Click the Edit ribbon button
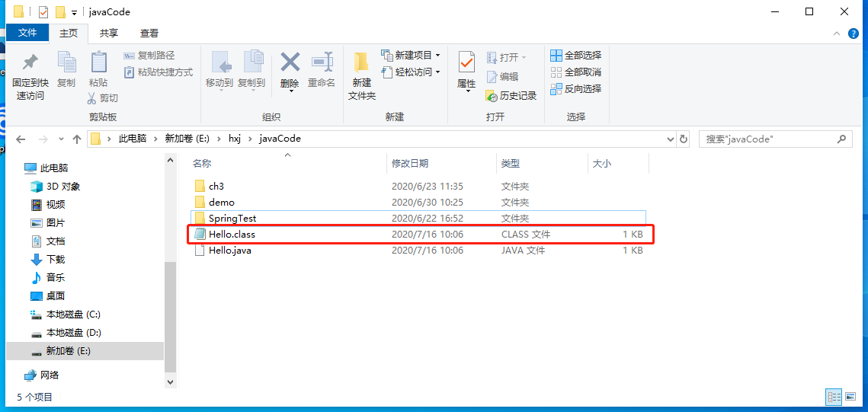The width and height of the screenshot is (868, 412). (503, 77)
